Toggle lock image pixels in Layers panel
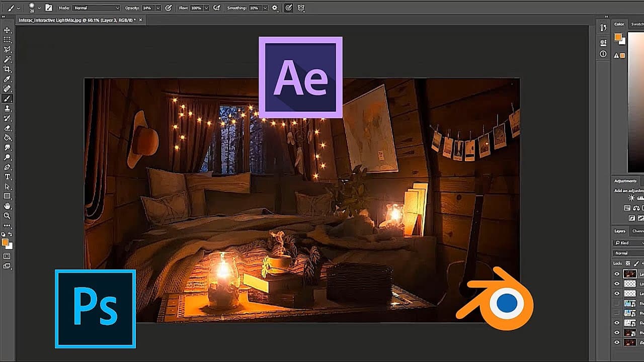 click(636, 263)
